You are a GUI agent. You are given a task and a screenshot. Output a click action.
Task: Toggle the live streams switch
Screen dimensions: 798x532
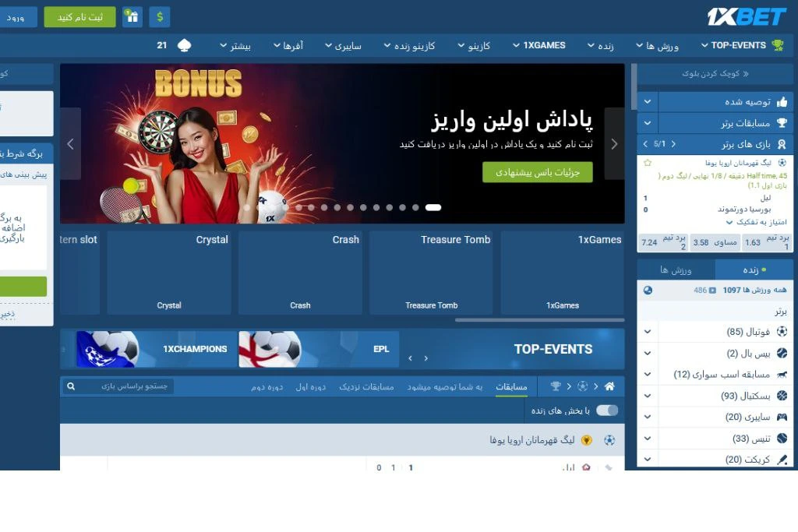click(607, 410)
